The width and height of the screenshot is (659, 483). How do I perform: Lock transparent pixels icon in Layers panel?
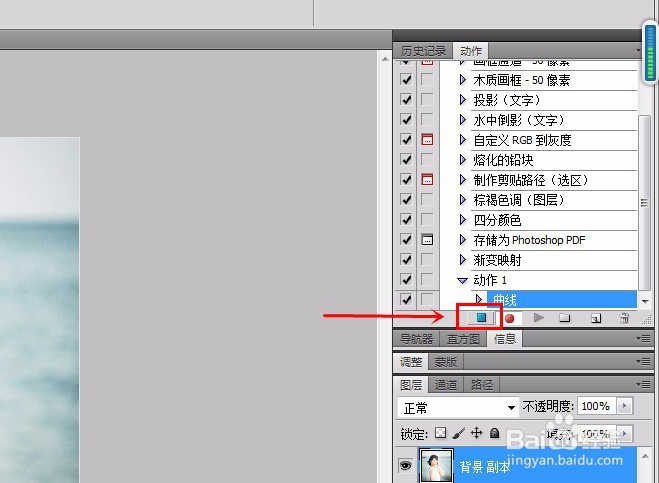click(x=440, y=433)
